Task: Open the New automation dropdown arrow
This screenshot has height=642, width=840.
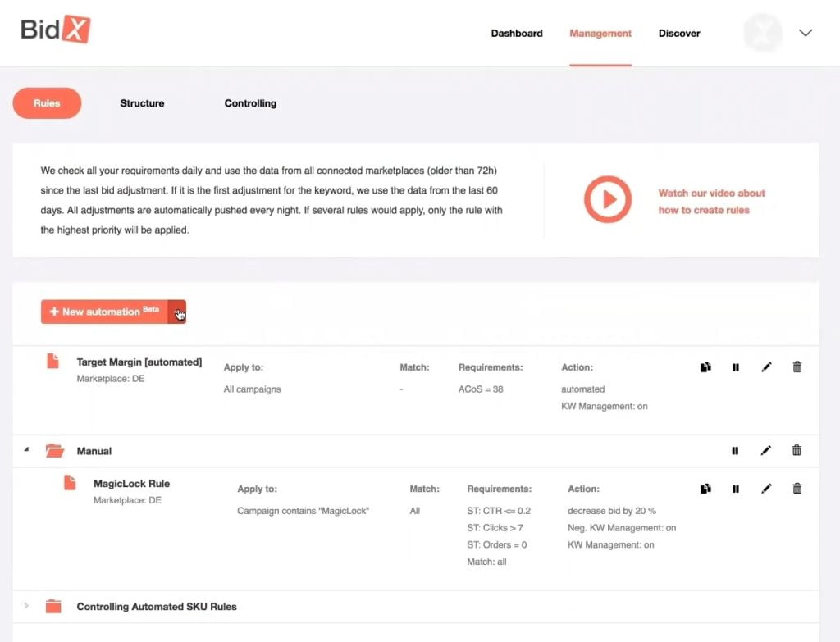Action: [177, 312]
